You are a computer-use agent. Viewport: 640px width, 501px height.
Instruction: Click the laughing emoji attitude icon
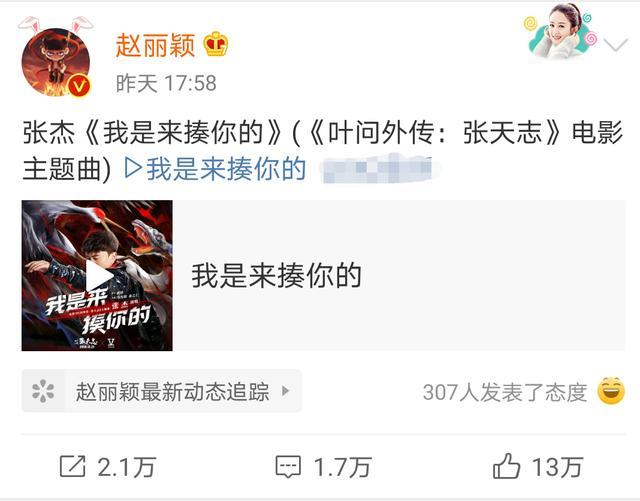tap(611, 391)
